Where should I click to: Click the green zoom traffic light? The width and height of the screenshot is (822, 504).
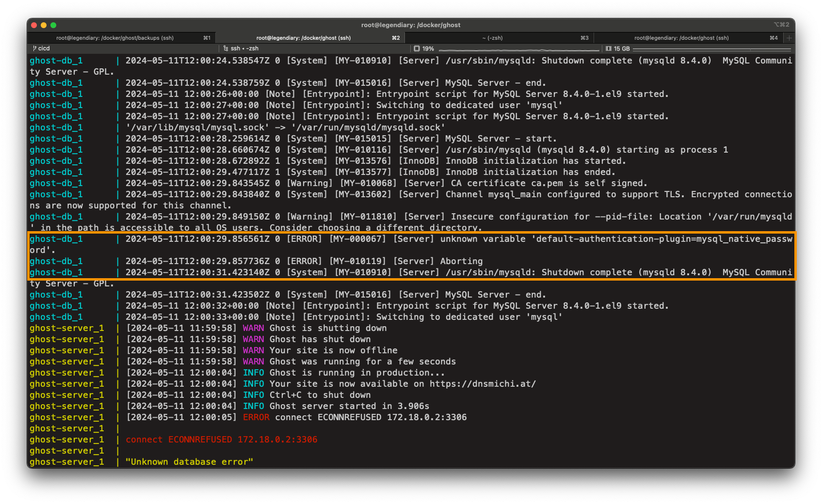(53, 24)
